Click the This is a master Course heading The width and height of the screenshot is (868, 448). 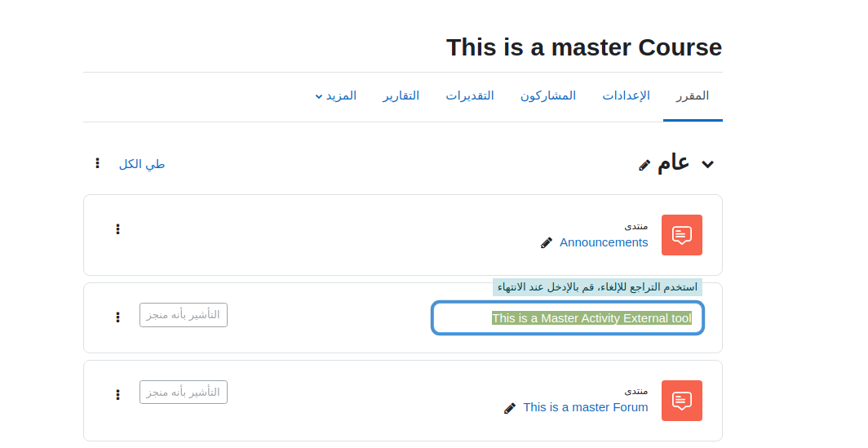(584, 47)
